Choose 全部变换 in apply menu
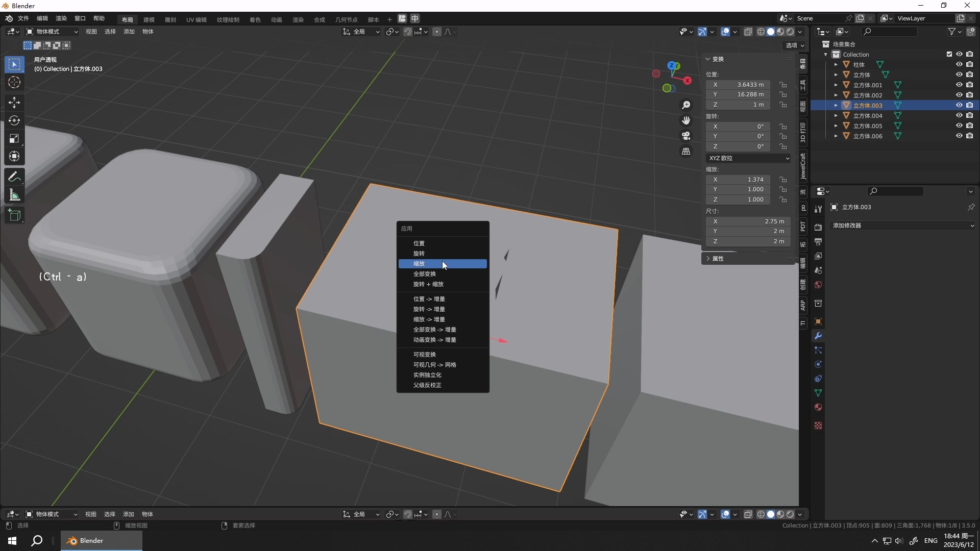Screen dimensions: 980x551 [x=424, y=274]
